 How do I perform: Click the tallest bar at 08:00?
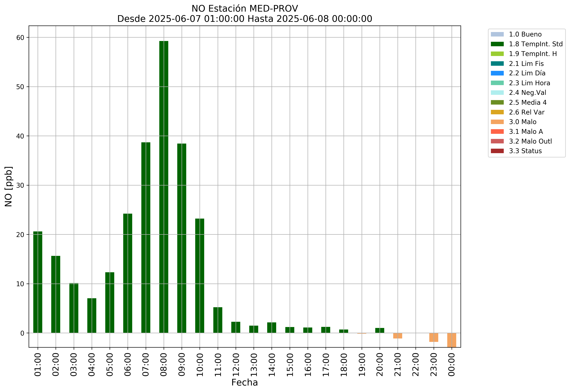click(164, 187)
